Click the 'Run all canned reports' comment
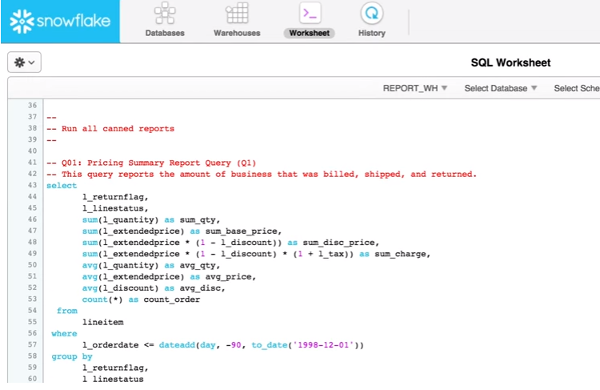This screenshot has width=600, height=390. click(x=118, y=129)
